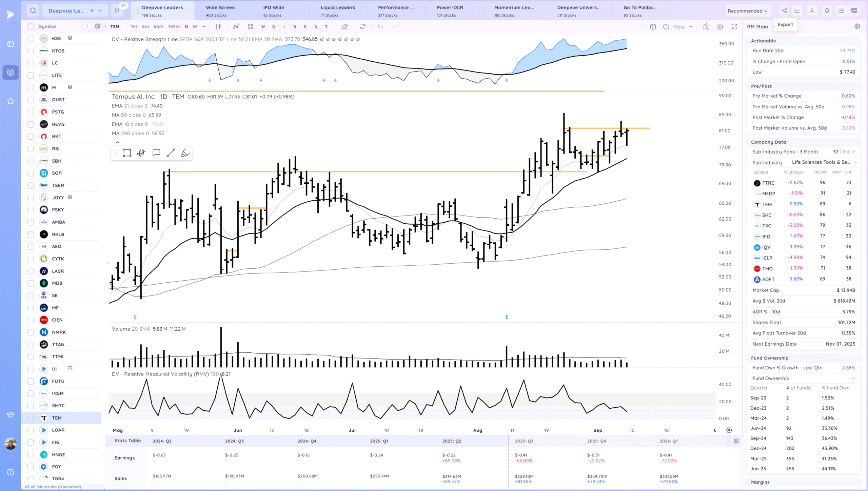Check the select-all Symbol checkbox

31,26
